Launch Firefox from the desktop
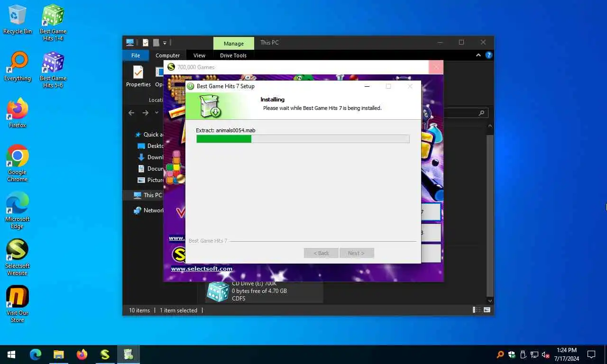The width and height of the screenshot is (607, 364). click(18, 113)
